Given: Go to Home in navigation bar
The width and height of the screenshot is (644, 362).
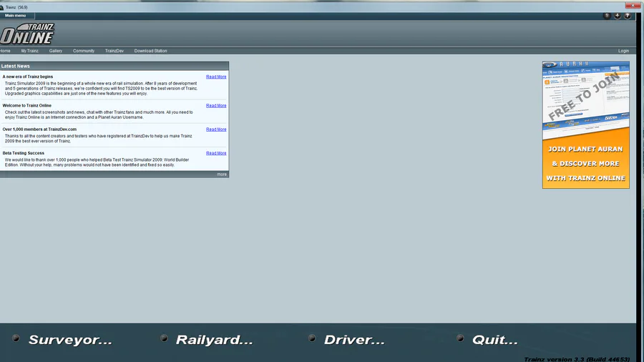Looking at the screenshot, I should click(5, 51).
